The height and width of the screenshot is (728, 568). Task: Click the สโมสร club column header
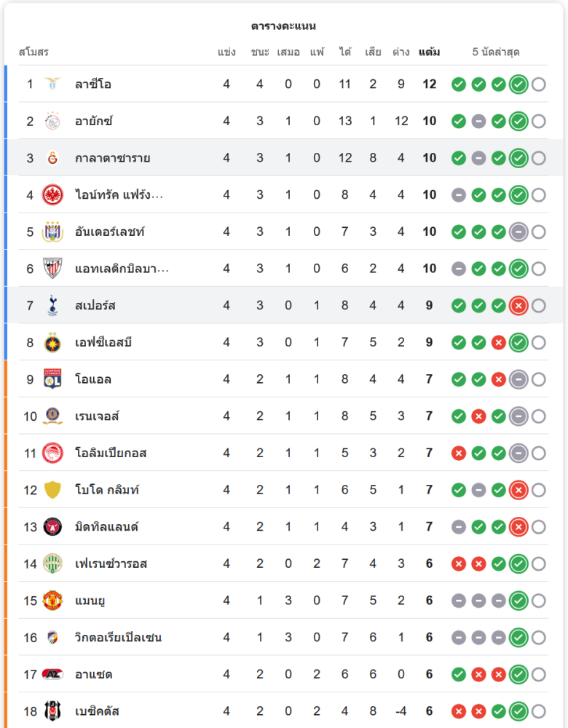click(x=33, y=52)
